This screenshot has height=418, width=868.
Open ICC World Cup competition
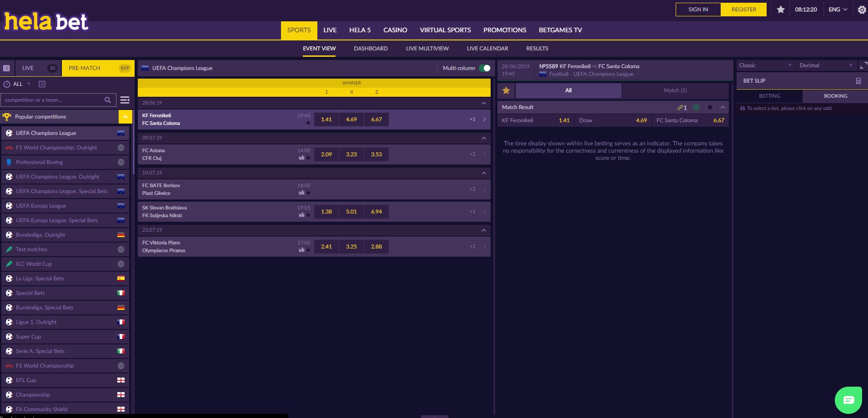coord(65,264)
